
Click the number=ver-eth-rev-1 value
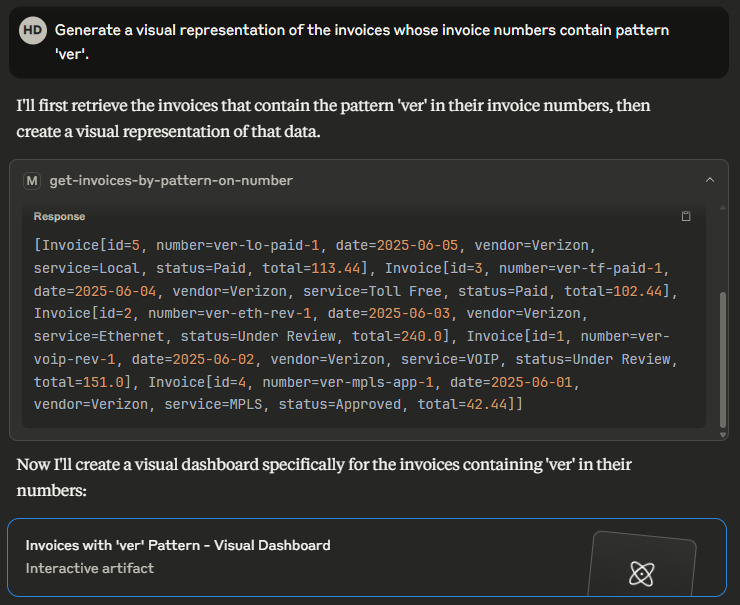coord(230,313)
